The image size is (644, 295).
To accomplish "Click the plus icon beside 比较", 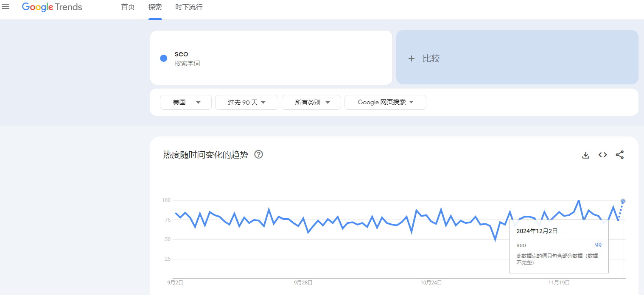I will [x=411, y=58].
